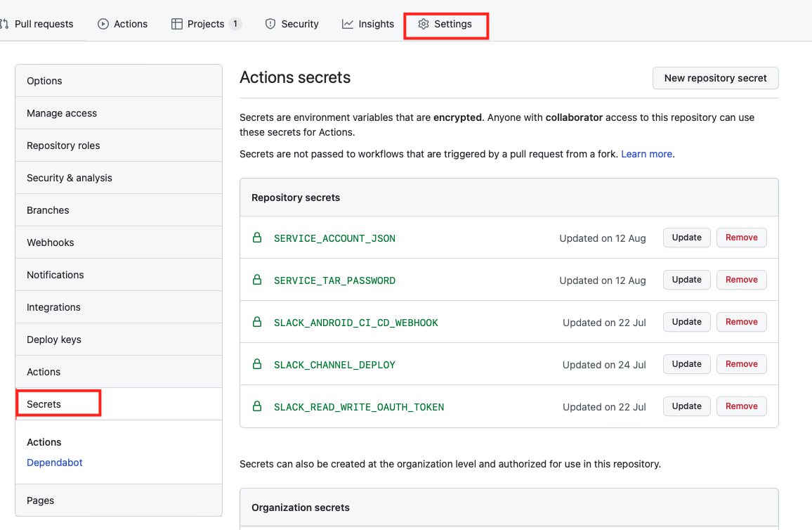This screenshot has width=812, height=530.
Task: Click the Updated on 24 Jul text
Action: click(x=604, y=365)
